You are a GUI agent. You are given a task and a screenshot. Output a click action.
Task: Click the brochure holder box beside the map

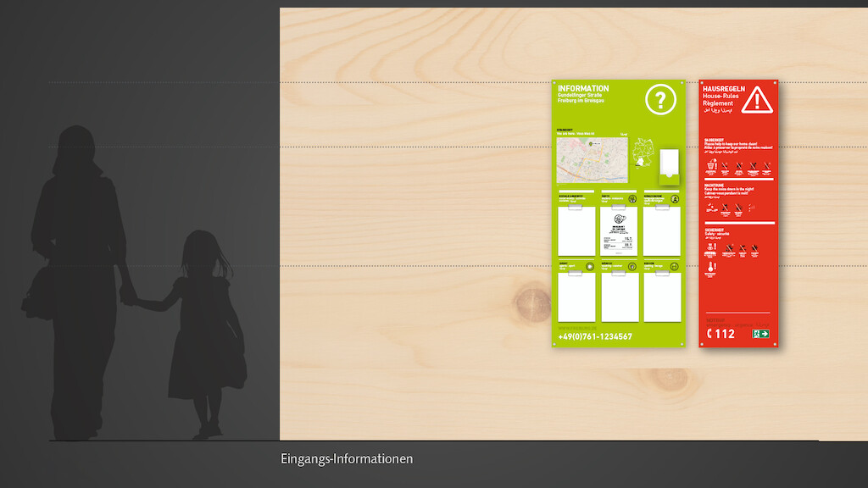pyautogui.click(x=669, y=166)
